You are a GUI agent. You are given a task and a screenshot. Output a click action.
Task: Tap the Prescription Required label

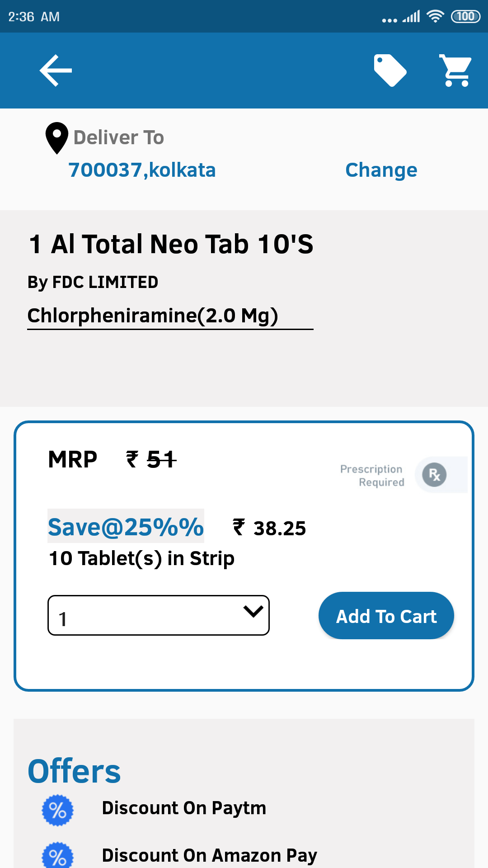[372, 476]
